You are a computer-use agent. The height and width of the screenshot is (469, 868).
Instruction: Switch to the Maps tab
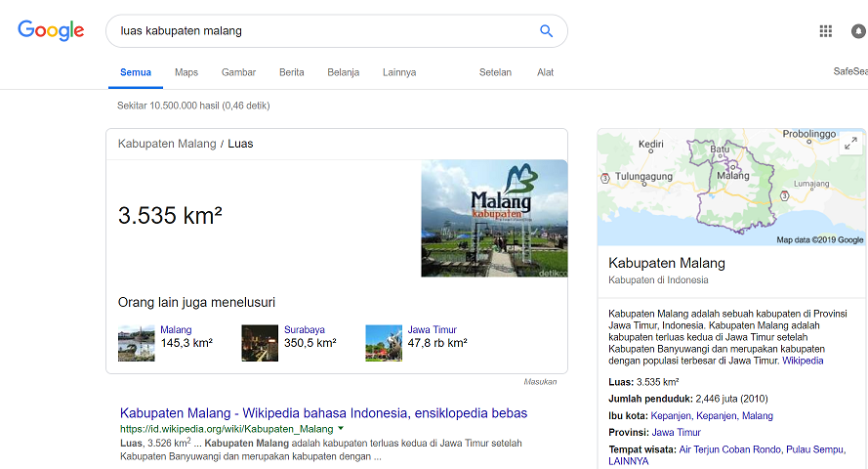pyautogui.click(x=186, y=72)
